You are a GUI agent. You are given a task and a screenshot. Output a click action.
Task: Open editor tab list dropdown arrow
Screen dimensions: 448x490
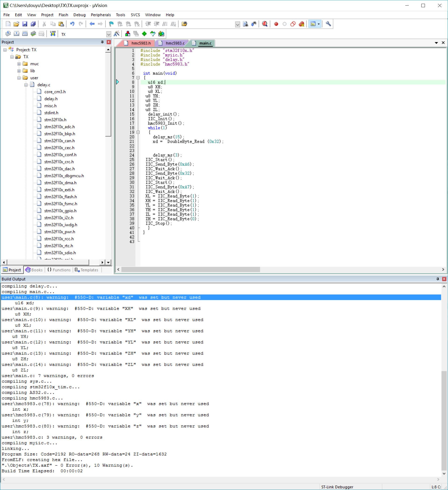click(436, 43)
